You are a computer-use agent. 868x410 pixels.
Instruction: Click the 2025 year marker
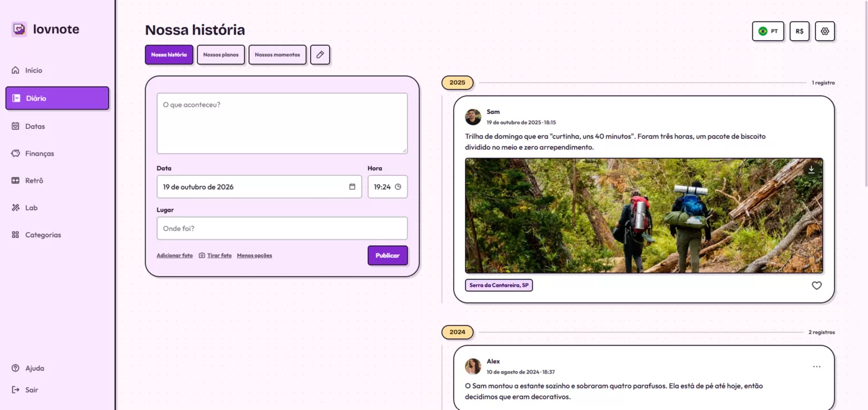click(x=458, y=82)
